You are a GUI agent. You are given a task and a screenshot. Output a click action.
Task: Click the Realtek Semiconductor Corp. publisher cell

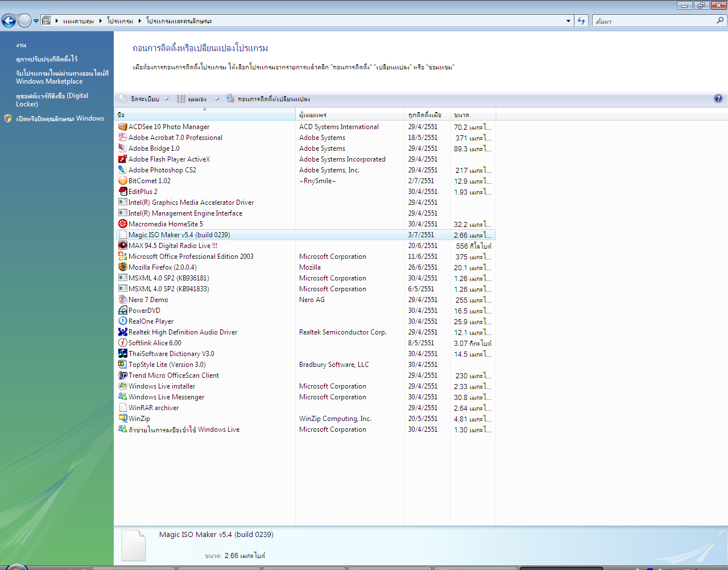[343, 332]
